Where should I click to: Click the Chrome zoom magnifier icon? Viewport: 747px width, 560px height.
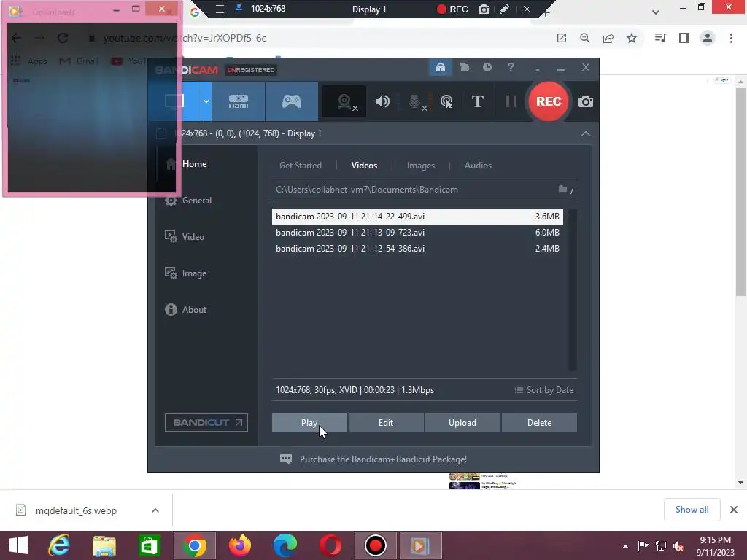tap(584, 38)
